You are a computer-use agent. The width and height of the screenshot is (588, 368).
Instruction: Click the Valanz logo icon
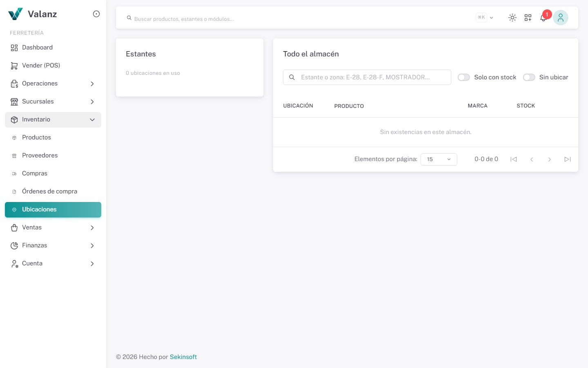pos(16,14)
